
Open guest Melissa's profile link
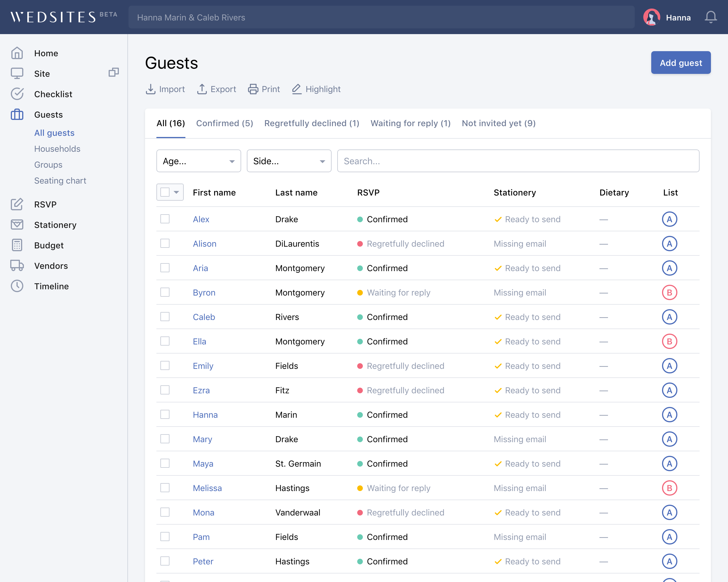[x=207, y=488]
